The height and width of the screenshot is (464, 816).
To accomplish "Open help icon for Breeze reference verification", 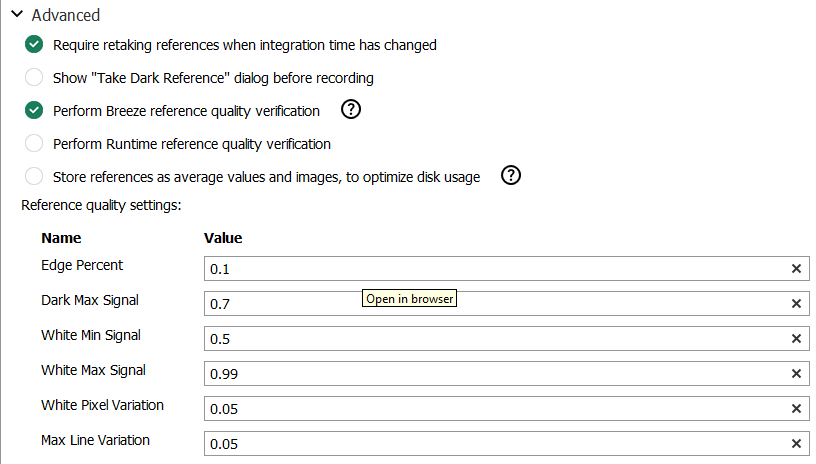I will pos(351,110).
